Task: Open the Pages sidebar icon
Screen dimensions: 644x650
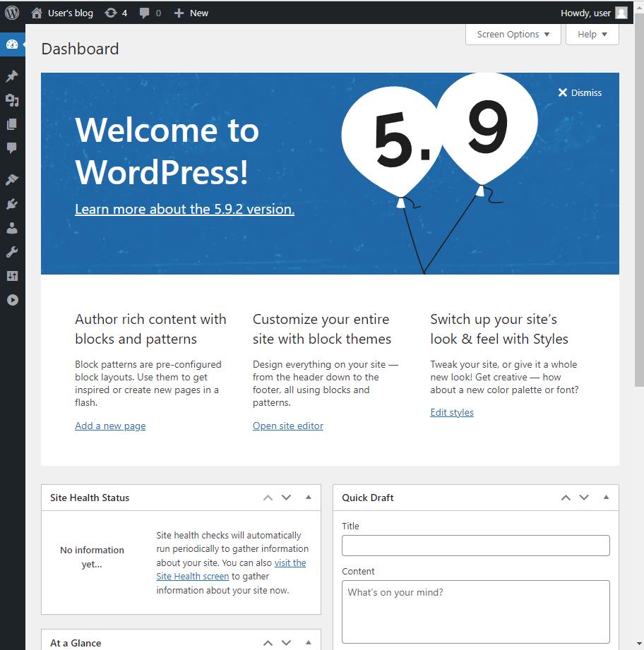Action: click(12, 124)
